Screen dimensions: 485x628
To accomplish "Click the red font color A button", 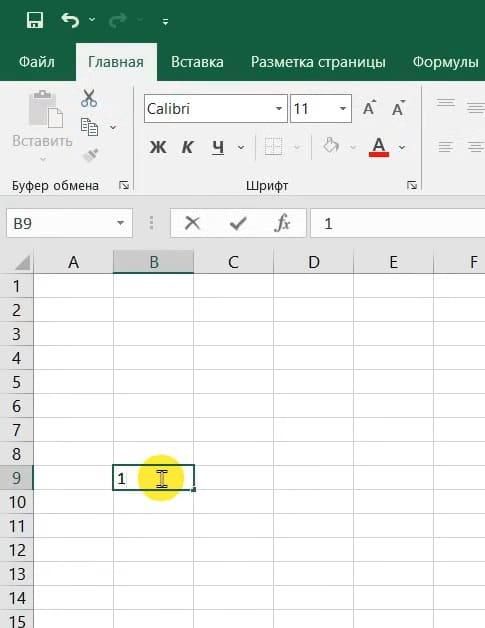I will (379, 147).
